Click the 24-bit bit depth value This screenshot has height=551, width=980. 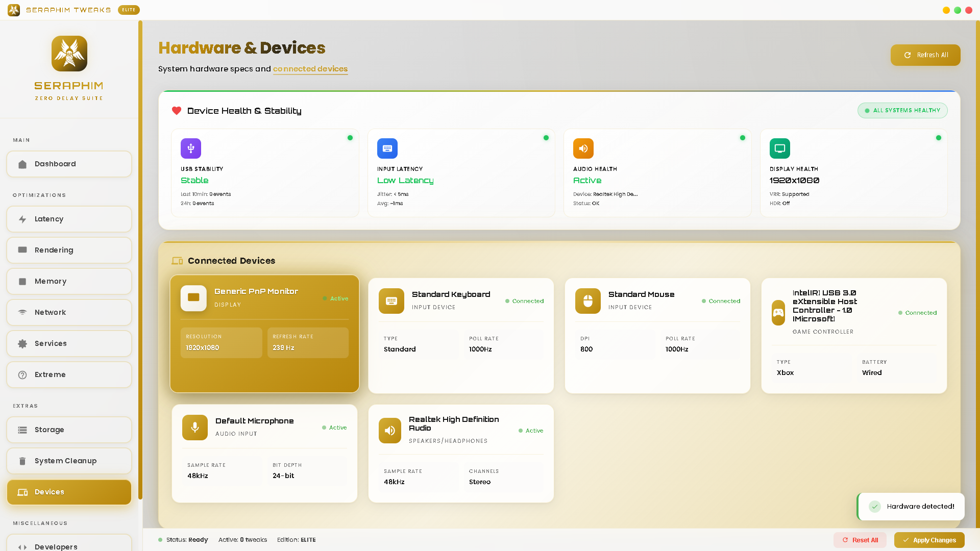(x=283, y=476)
